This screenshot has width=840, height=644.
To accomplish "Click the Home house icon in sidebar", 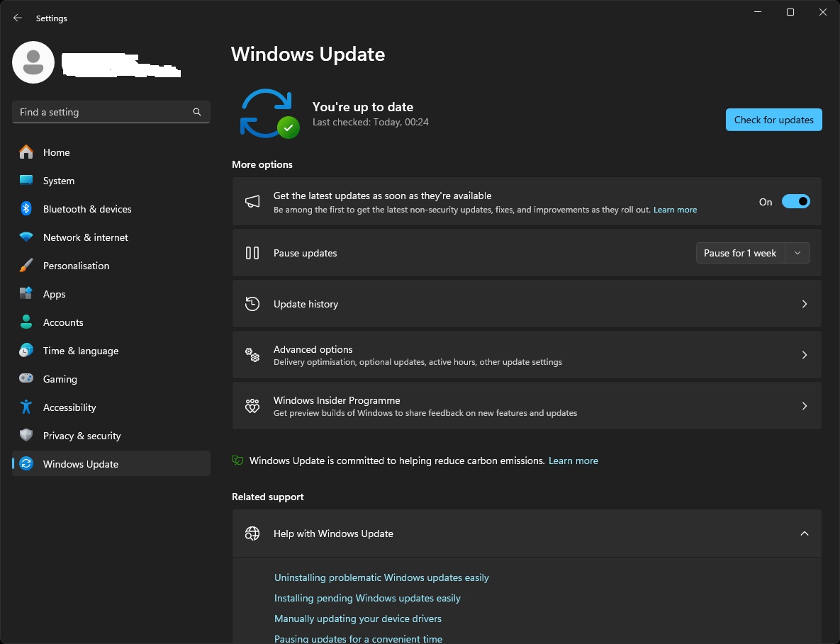I will pos(26,152).
